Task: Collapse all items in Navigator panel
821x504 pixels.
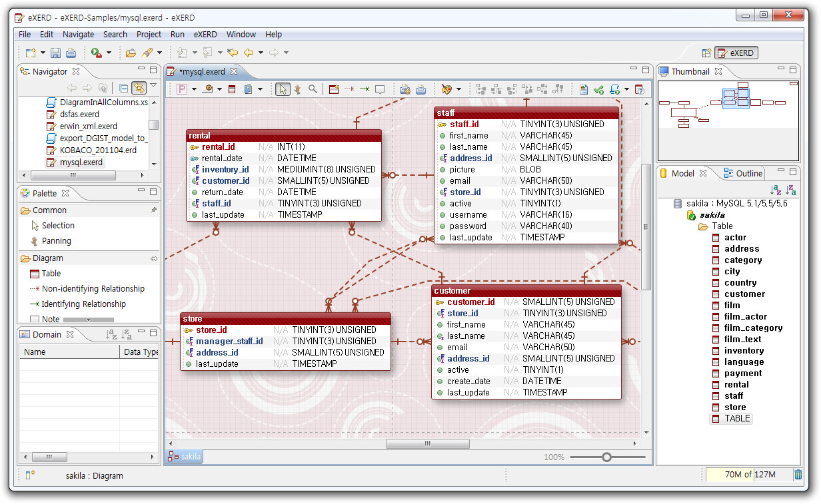Action: (x=124, y=88)
